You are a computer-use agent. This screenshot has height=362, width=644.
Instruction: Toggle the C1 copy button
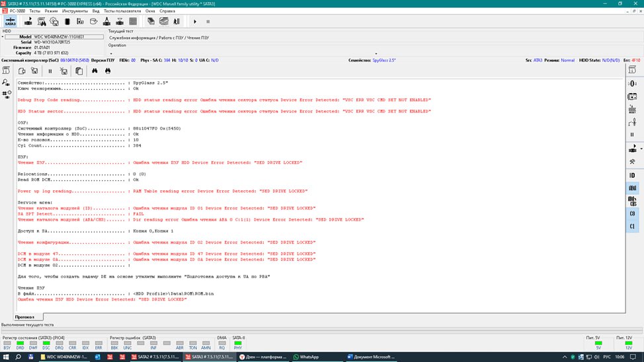click(x=632, y=226)
